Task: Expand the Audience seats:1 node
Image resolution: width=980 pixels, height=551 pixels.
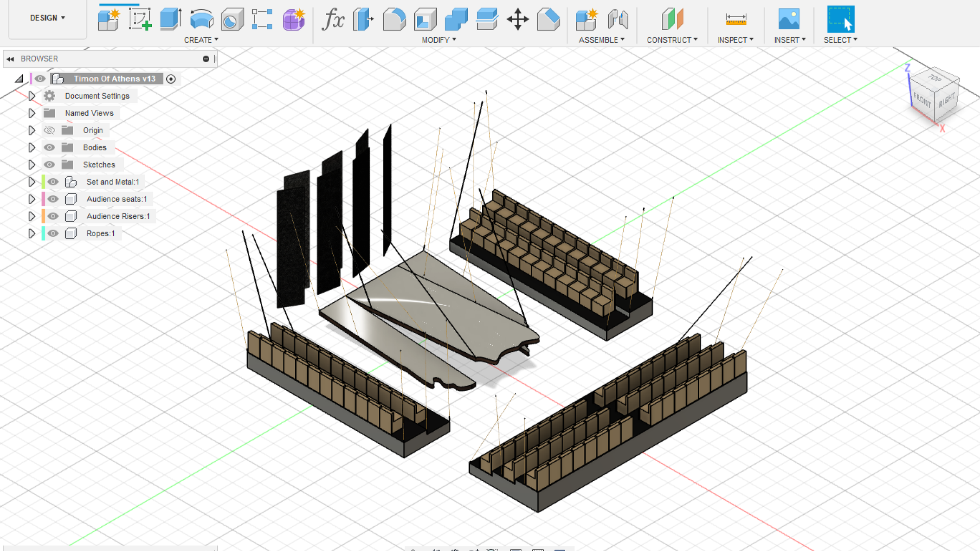Action: click(x=32, y=199)
